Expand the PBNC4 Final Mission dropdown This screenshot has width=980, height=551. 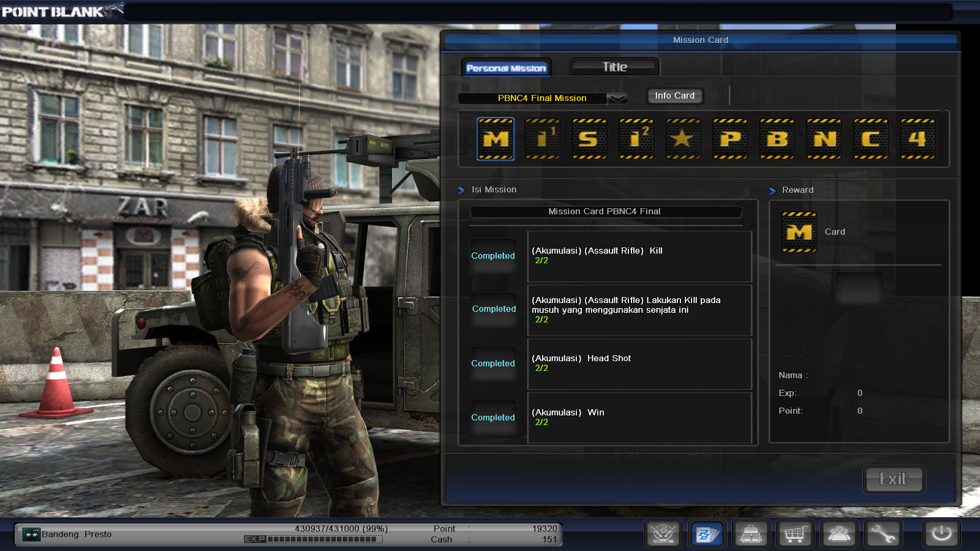tap(541, 98)
